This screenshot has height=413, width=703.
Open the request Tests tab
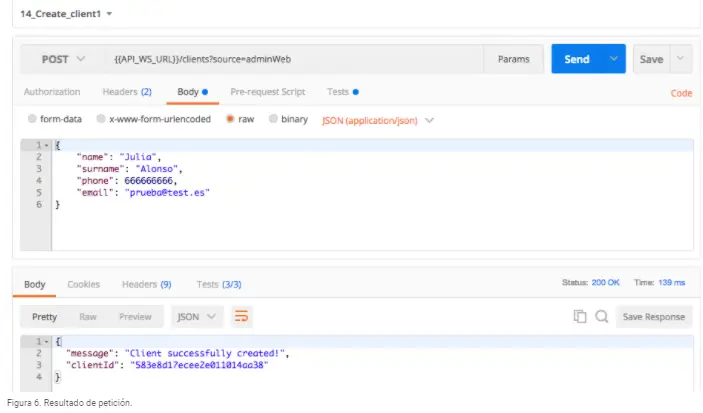tap(343, 92)
